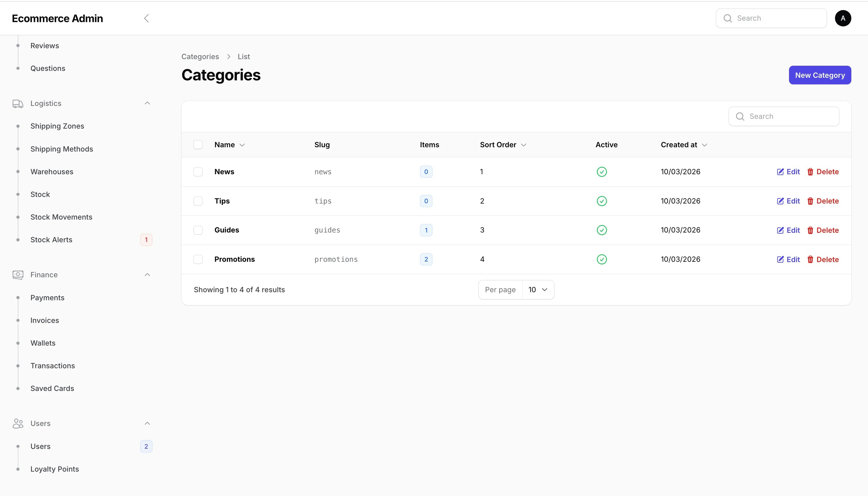Open the per page dropdown showing 10
868x496 pixels.
coord(537,290)
